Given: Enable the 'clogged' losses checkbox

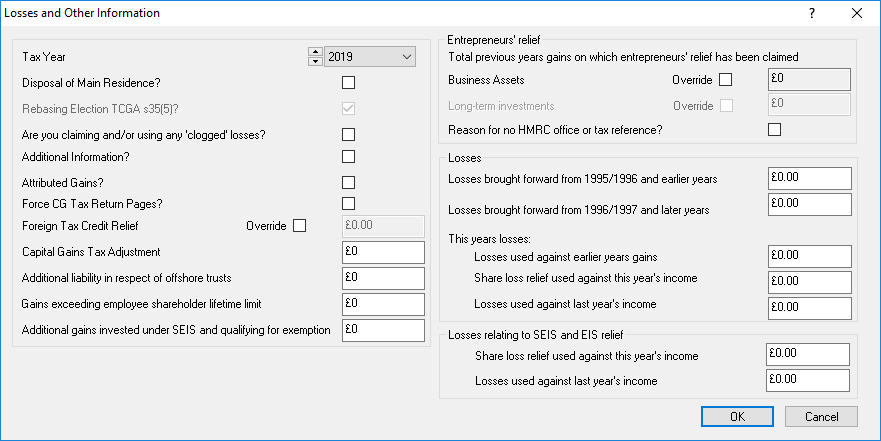Looking at the screenshot, I should click(348, 134).
